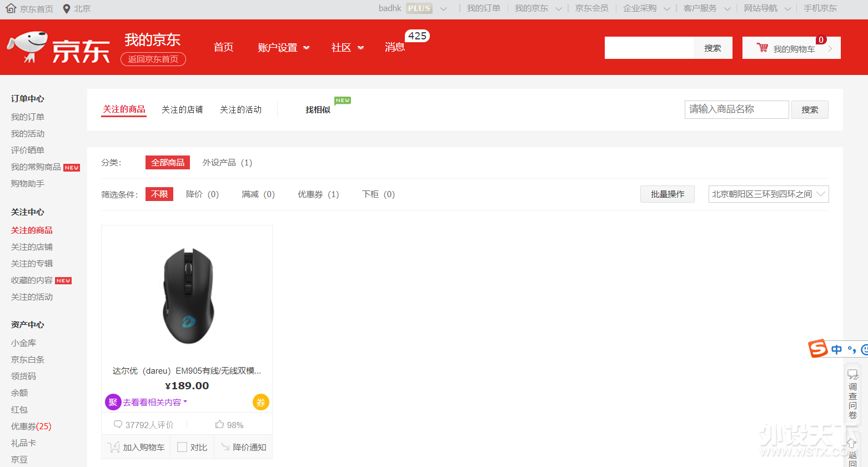This screenshot has width=868, height=467.
Task: Click the return-to-top arrow icon
Action: pyautogui.click(x=851, y=443)
